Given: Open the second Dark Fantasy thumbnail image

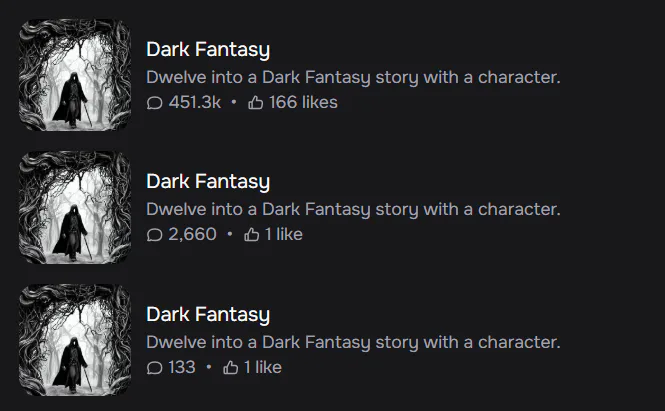Looking at the screenshot, I should pyautogui.click(x=75, y=207).
